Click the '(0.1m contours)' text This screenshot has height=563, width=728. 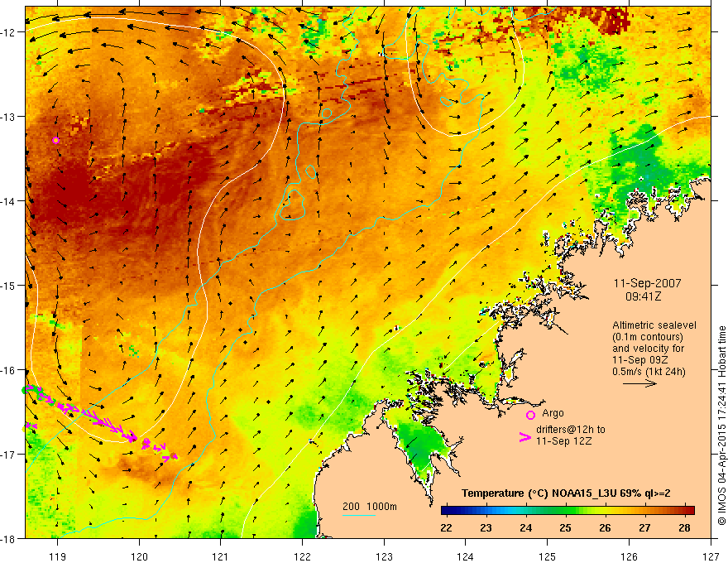click(x=648, y=337)
